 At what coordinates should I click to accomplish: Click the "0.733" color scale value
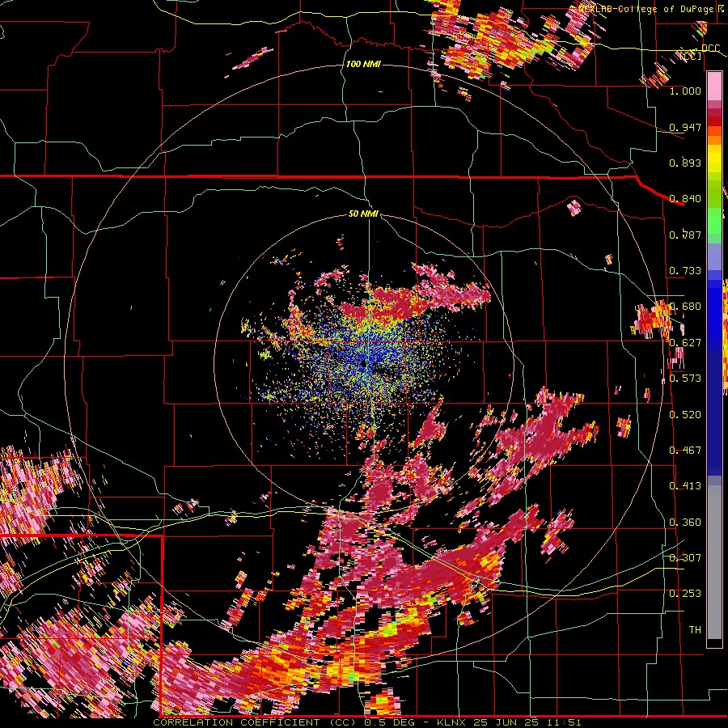coord(685,271)
